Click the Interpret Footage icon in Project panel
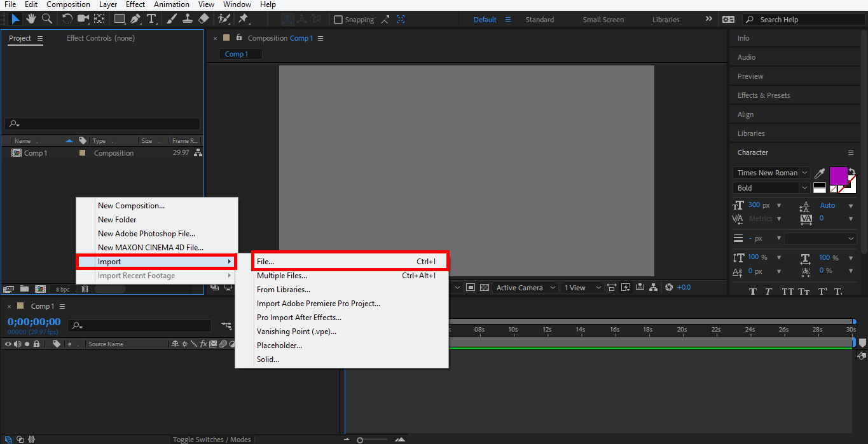This screenshot has width=868, height=444. tap(9, 289)
